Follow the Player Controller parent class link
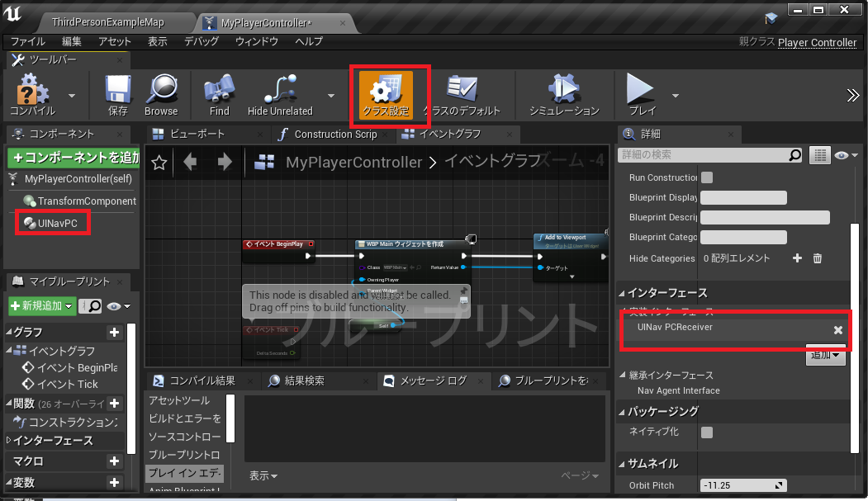Image resolution: width=868 pixels, height=501 pixels. click(817, 43)
